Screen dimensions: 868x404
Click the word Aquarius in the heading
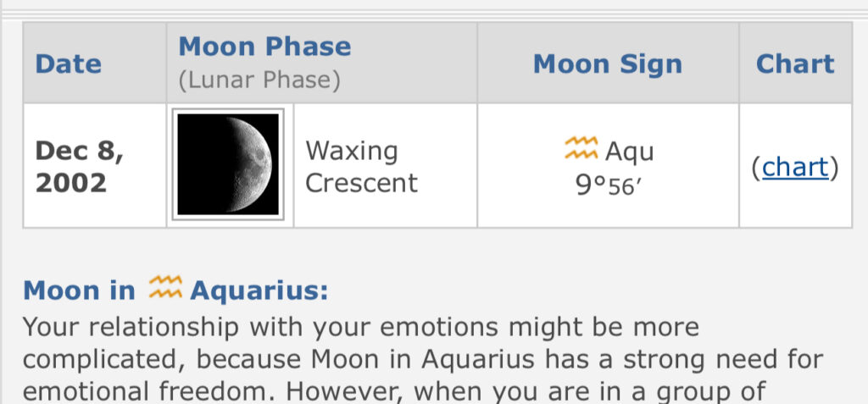(x=259, y=291)
